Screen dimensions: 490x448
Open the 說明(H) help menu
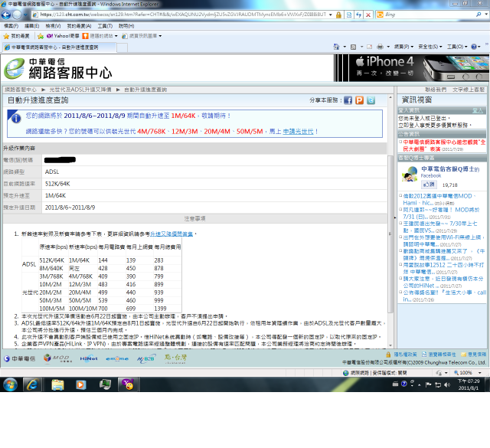coord(126,26)
